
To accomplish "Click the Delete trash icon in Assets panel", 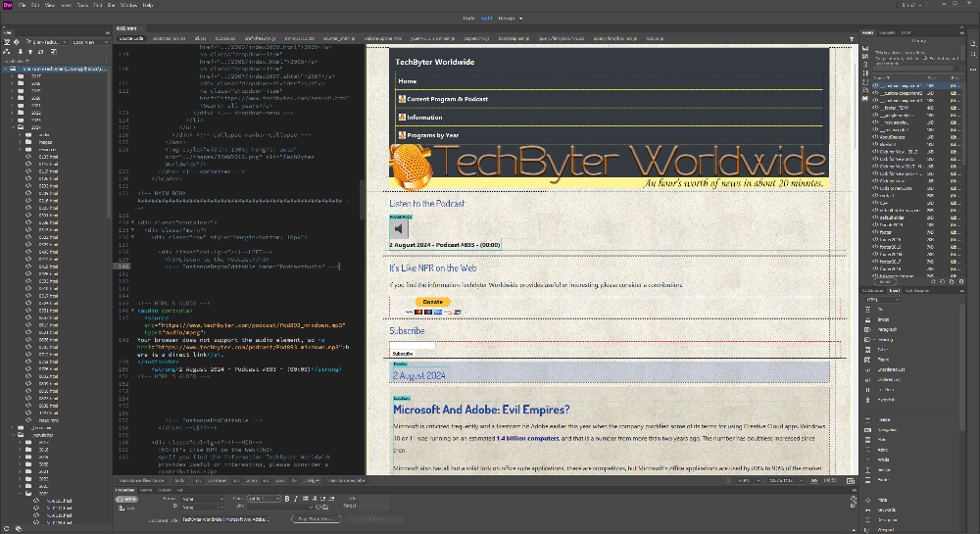I will coord(961,281).
